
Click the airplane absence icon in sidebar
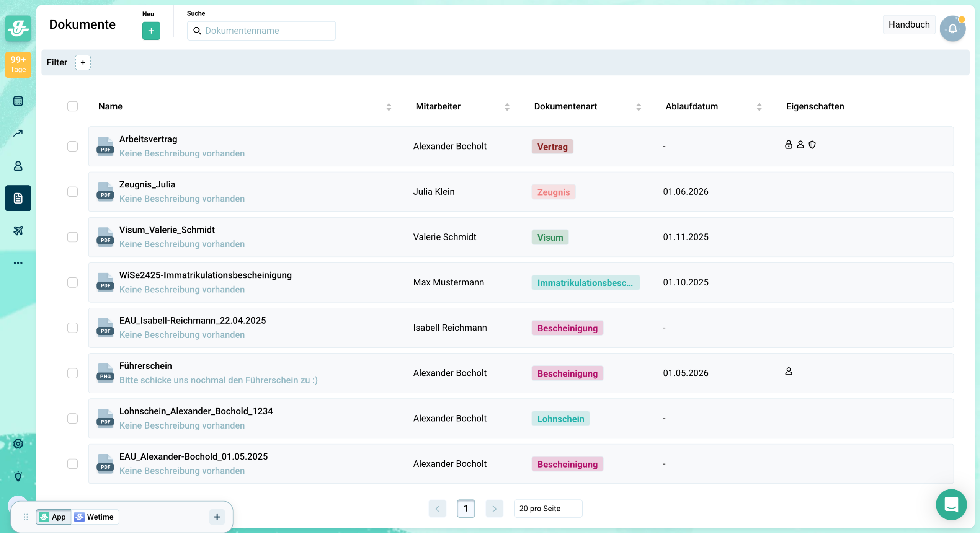(18, 230)
